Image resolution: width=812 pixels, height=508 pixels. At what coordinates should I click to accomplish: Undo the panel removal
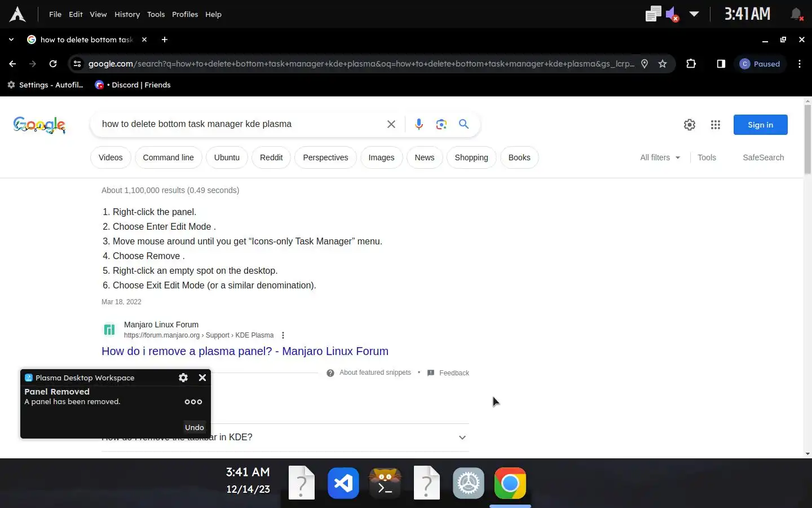coord(195,427)
